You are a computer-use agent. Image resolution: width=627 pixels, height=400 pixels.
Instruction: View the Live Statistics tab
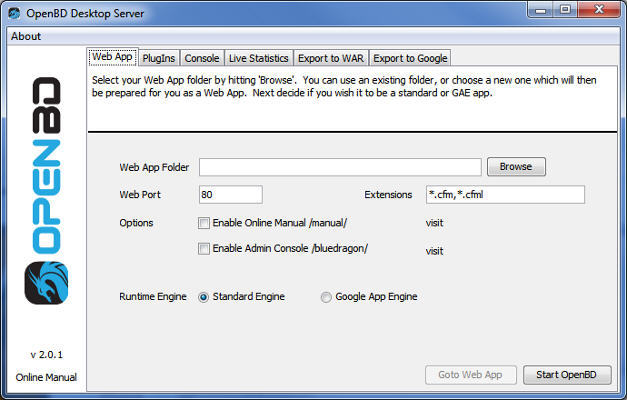pyautogui.click(x=258, y=58)
